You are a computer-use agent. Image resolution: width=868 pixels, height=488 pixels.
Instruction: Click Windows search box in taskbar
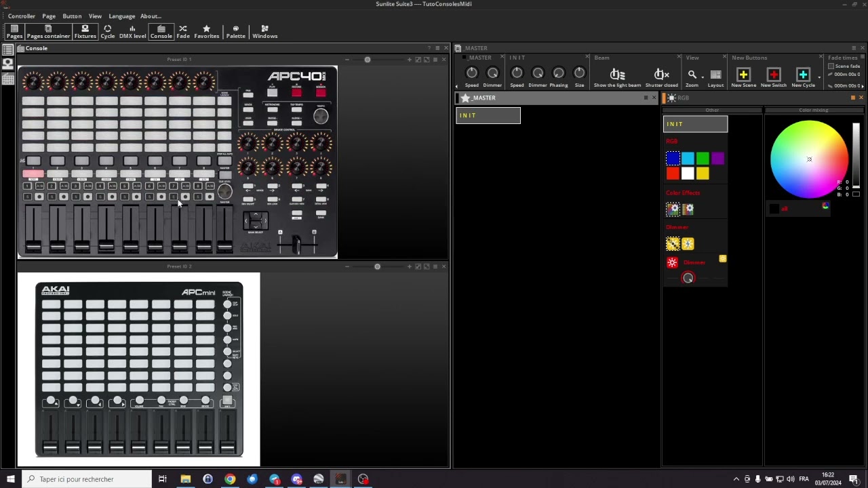[87, 479]
